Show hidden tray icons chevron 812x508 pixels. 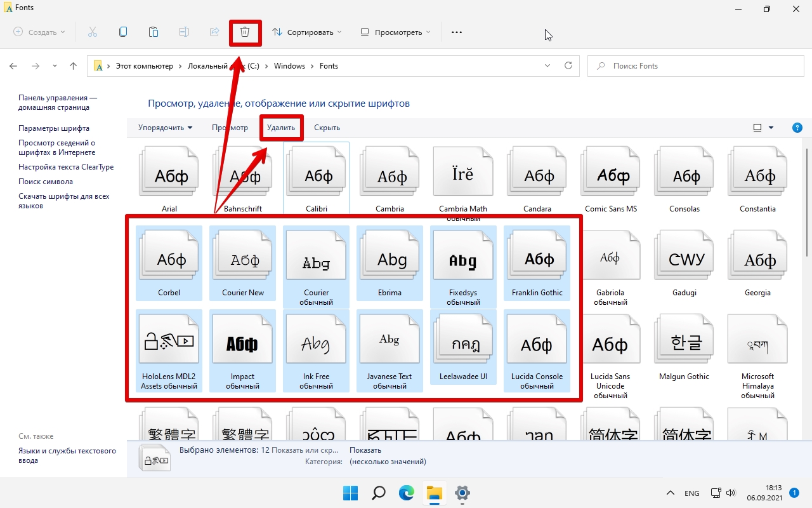[x=671, y=493]
